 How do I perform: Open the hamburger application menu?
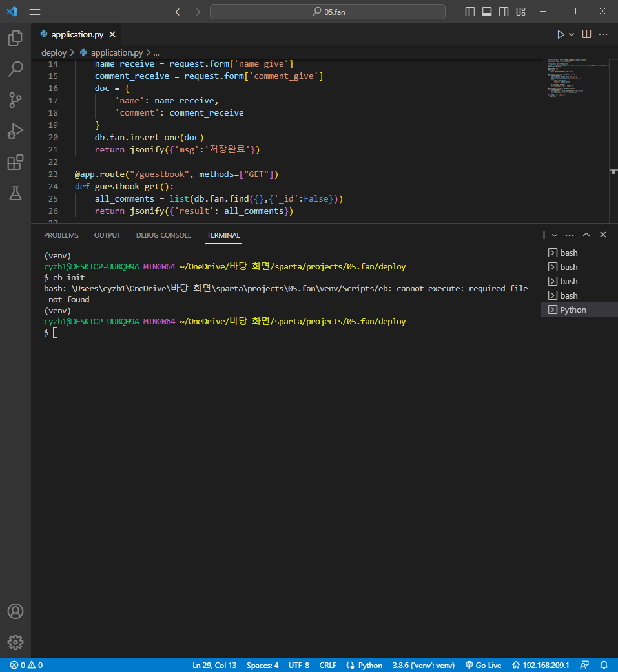click(x=35, y=12)
